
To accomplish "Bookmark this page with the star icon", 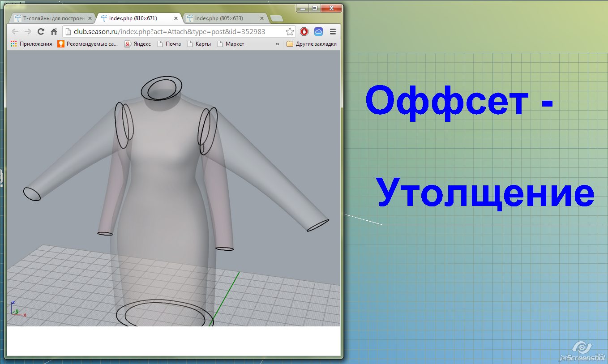I will click(x=290, y=32).
